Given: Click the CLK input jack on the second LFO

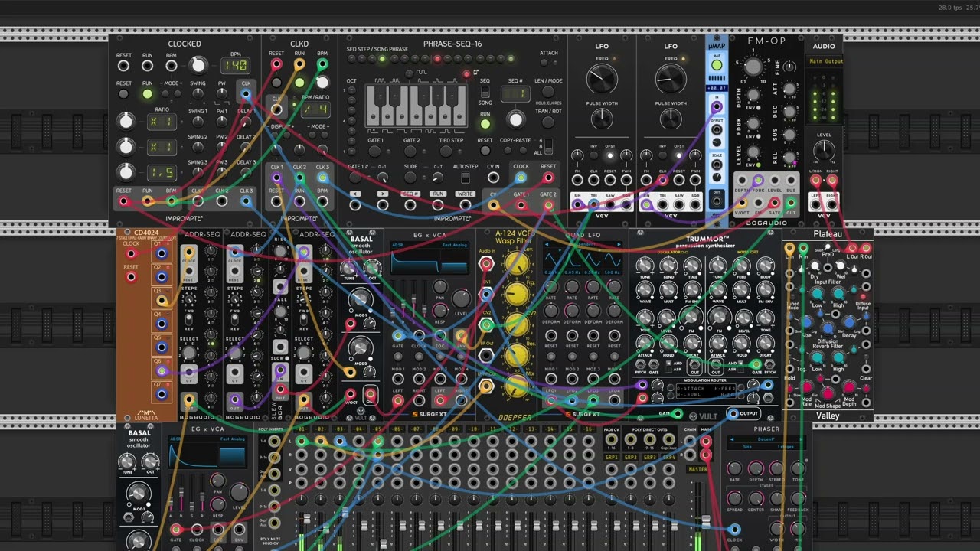Looking at the screenshot, I should click(662, 180).
